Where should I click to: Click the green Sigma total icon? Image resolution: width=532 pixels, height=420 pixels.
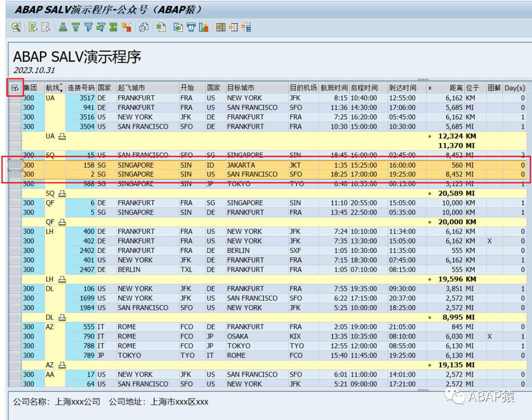(x=113, y=28)
